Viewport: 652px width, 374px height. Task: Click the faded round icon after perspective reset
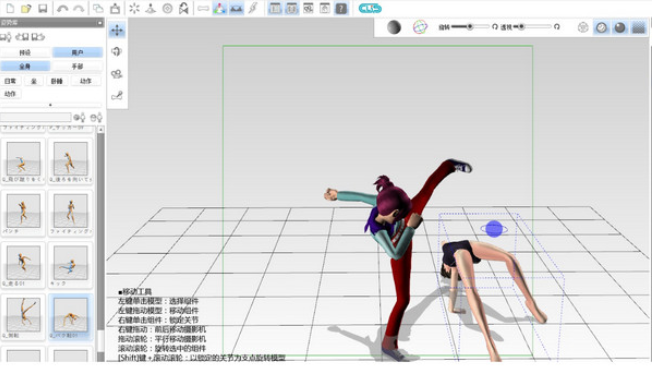click(x=583, y=27)
